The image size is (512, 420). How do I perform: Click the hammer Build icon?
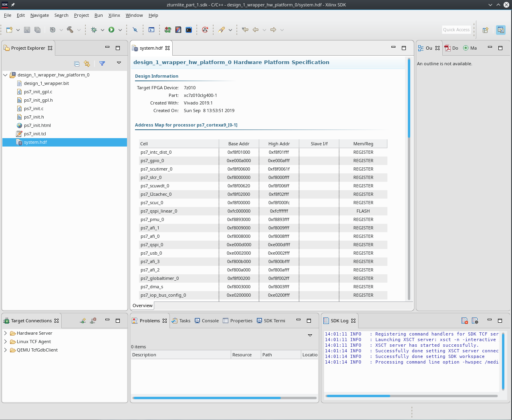click(x=70, y=30)
